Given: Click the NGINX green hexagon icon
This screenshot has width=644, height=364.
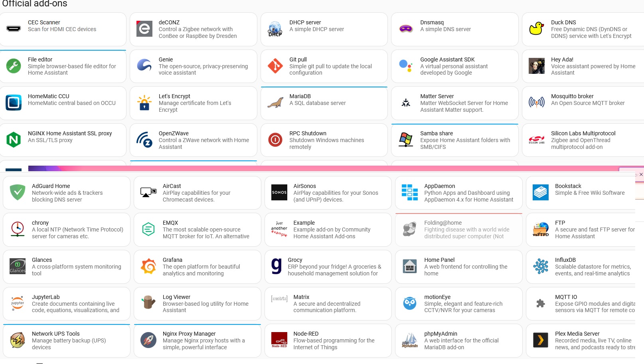Looking at the screenshot, I should pyautogui.click(x=14, y=140).
